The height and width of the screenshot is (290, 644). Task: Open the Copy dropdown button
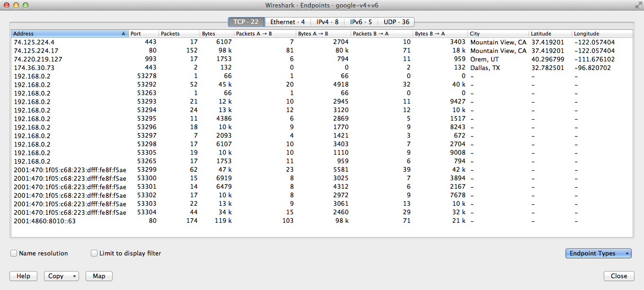[x=62, y=276]
